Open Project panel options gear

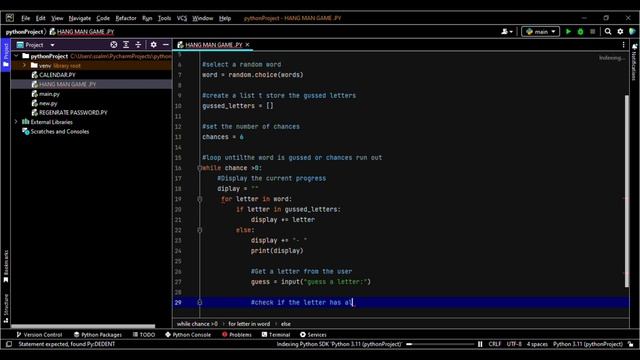pos(153,44)
